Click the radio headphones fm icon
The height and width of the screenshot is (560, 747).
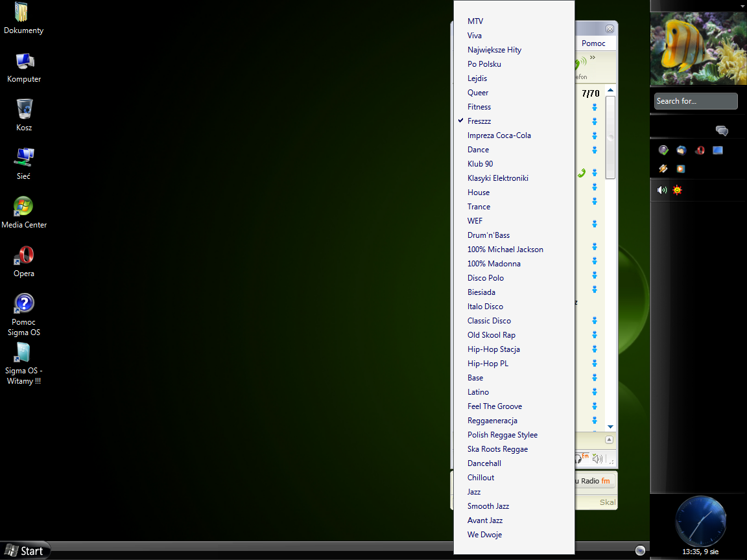click(x=582, y=458)
